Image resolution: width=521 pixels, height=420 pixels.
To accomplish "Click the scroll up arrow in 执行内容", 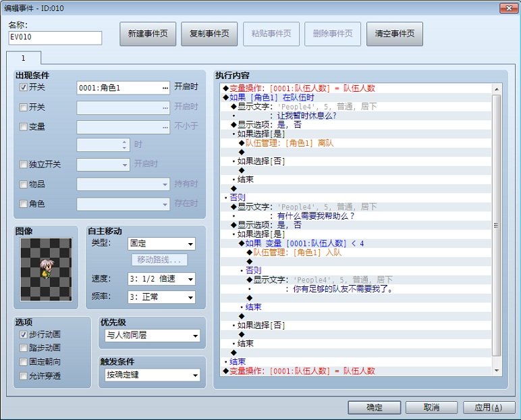I will click(x=497, y=88).
